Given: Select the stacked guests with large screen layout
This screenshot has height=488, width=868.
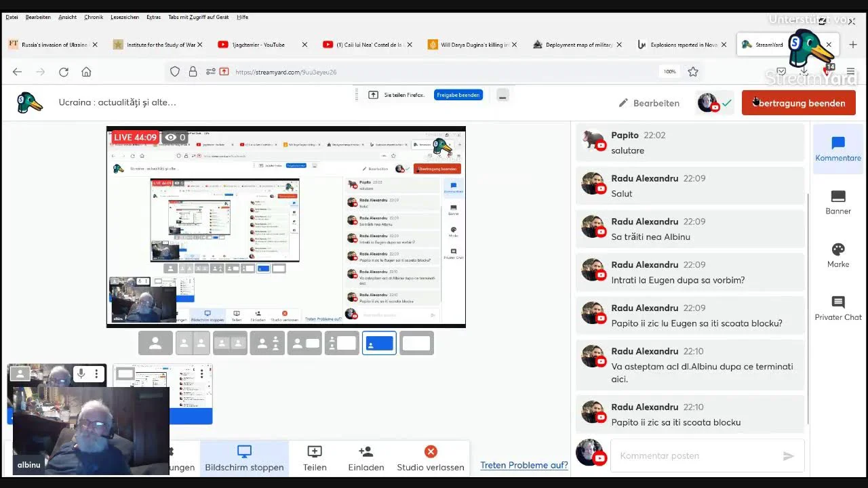Looking at the screenshot, I should pos(342,344).
